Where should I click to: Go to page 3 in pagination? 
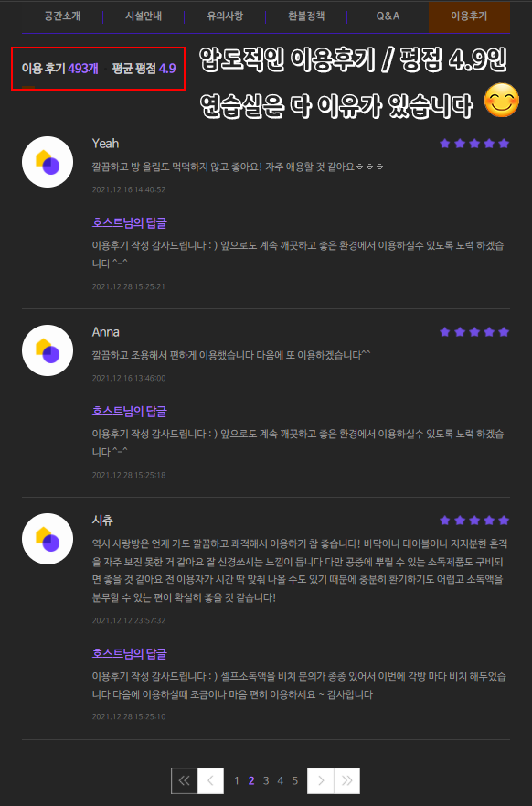click(265, 780)
